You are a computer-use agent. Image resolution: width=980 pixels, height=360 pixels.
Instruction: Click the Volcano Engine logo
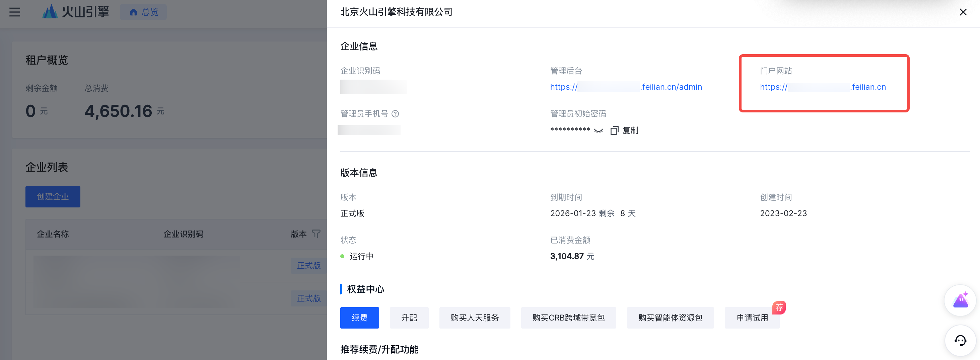(x=75, y=12)
